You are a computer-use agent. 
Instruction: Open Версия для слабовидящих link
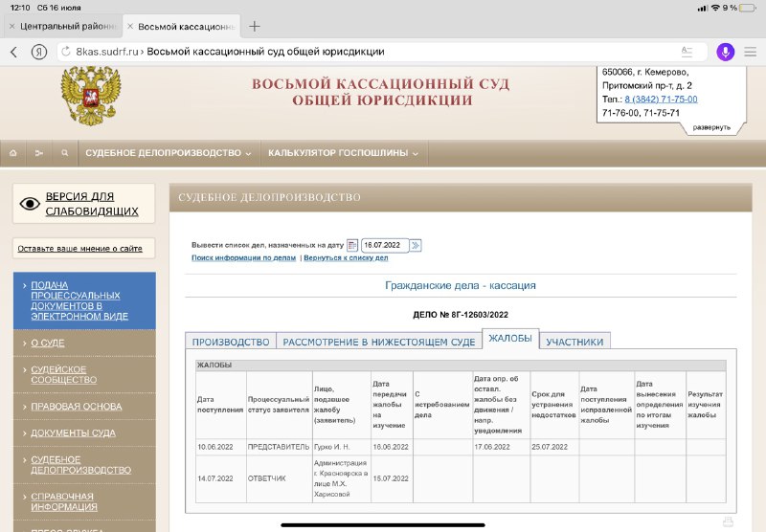(x=92, y=204)
